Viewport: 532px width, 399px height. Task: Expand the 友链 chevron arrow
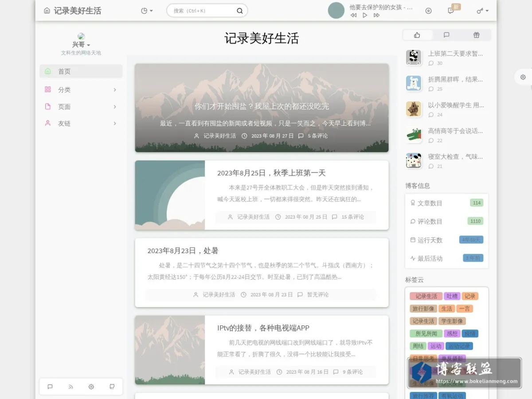coord(115,124)
